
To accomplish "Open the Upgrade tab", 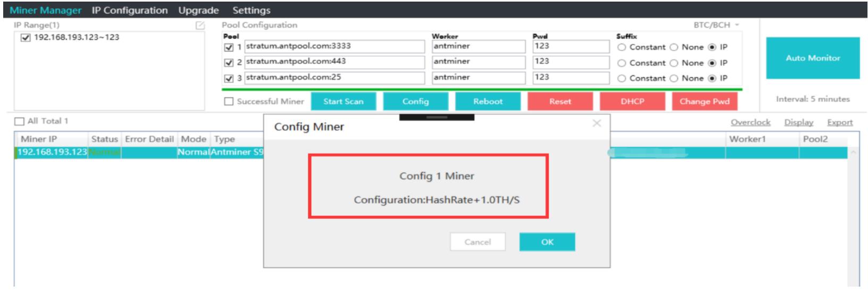I will coord(198,10).
